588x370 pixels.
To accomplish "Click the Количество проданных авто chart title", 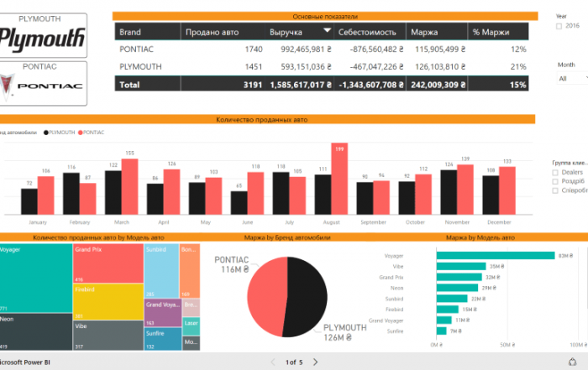I will 262,119.
